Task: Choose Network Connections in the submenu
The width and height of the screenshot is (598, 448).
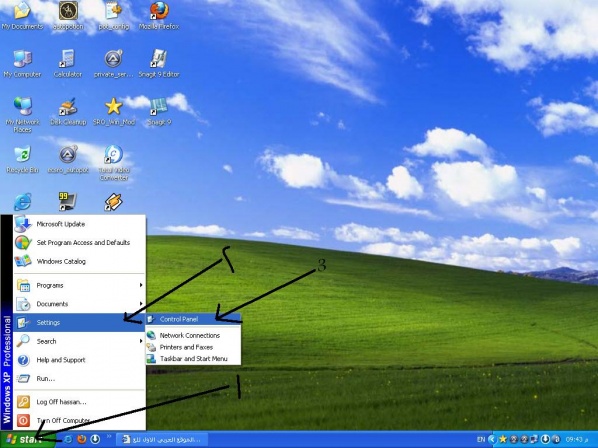Action: click(193, 335)
